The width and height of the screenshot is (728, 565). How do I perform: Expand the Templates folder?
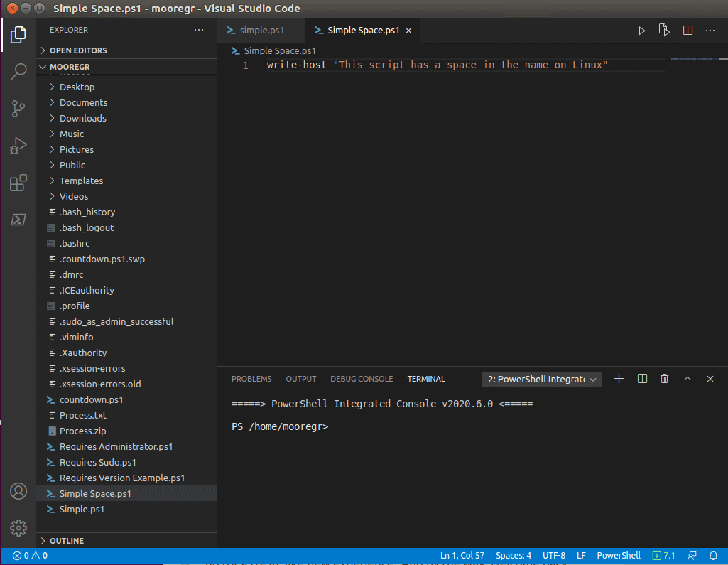click(x=126, y=181)
